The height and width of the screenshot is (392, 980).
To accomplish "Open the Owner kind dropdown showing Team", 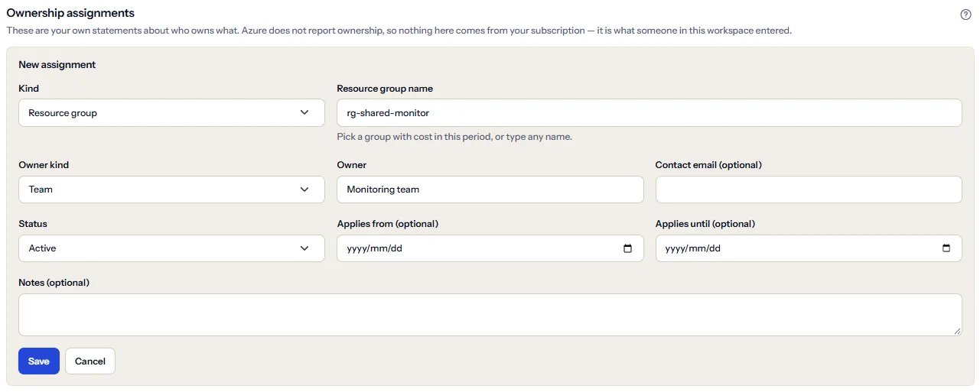I will pyautogui.click(x=171, y=190).
